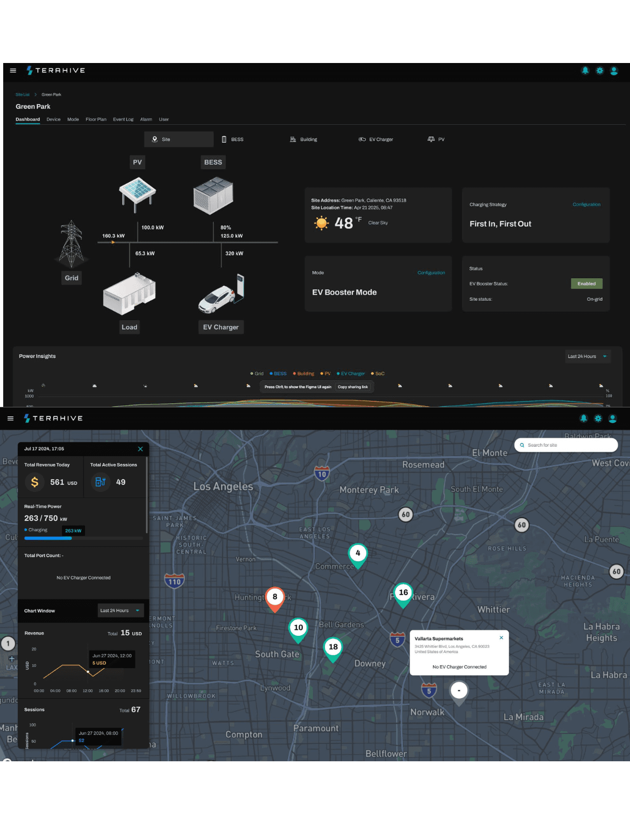Click Copy sharing link button

353,387
